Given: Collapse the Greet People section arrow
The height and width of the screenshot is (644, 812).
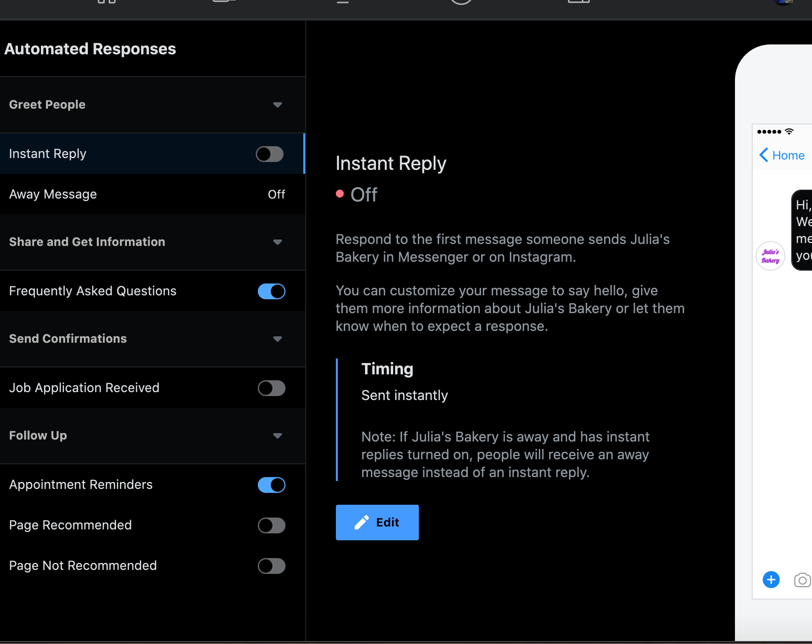Looking at the screenshot, I should pos(278,105).
